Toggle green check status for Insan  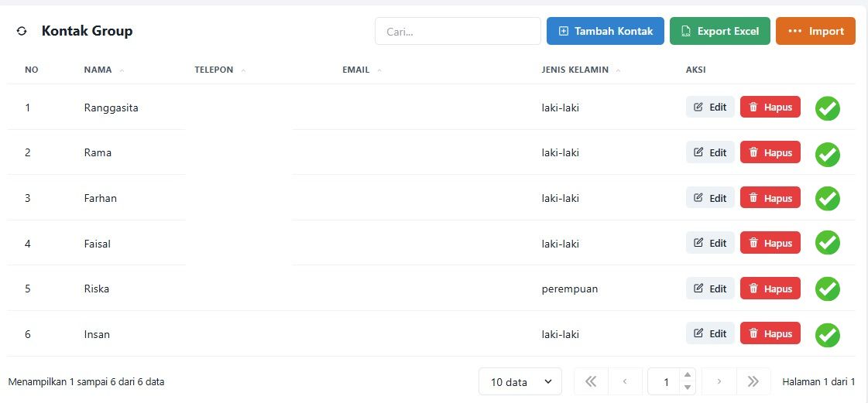(827, 335)
